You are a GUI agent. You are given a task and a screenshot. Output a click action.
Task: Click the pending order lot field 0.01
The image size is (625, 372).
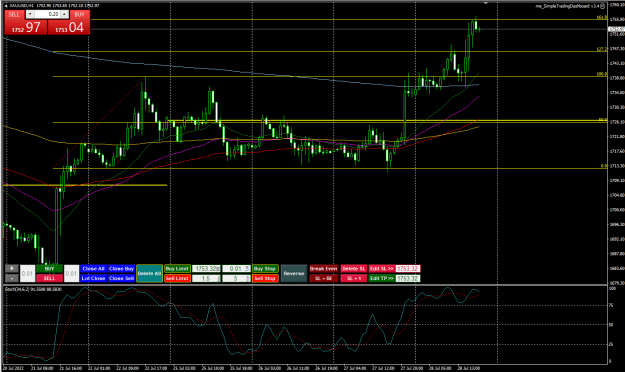pos(236,269)
